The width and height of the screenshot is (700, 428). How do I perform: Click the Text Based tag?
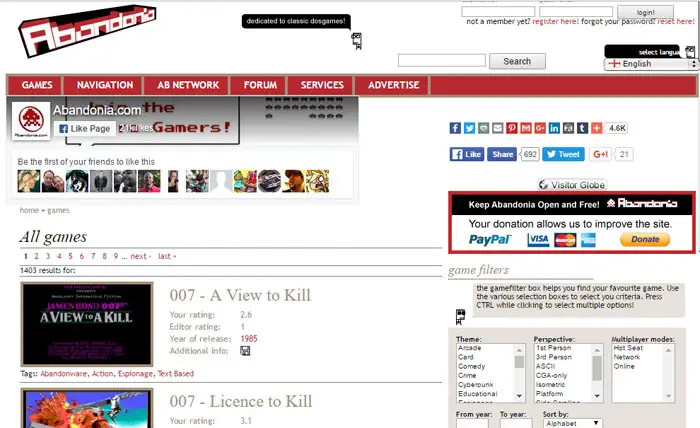[175, 374]
